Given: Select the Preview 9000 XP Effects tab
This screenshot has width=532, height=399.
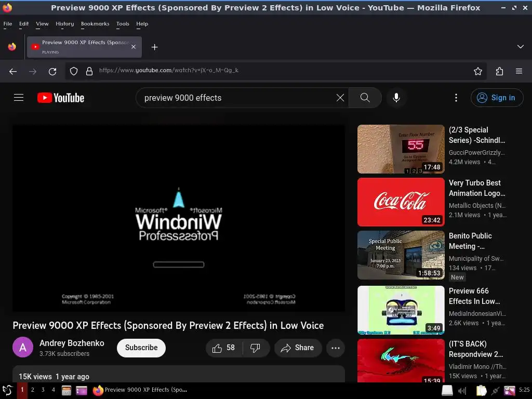Looking at the screenshot, I should point(84,47).
